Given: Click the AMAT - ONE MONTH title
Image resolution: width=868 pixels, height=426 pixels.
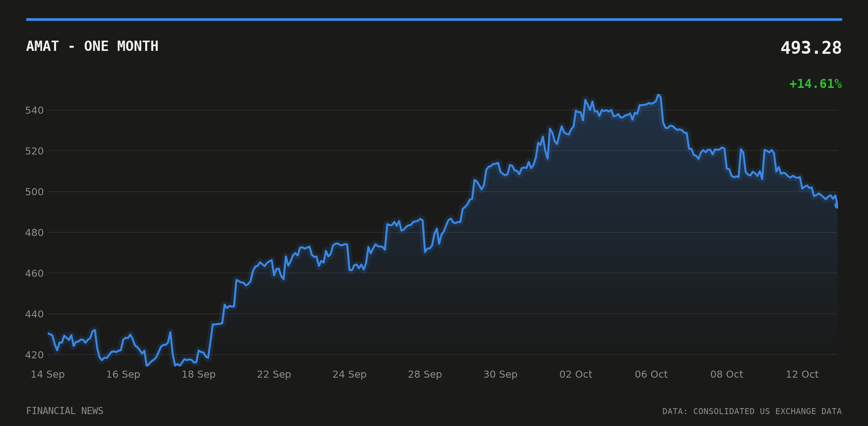Looking at the screenshot, I should (x=92, y=46).
